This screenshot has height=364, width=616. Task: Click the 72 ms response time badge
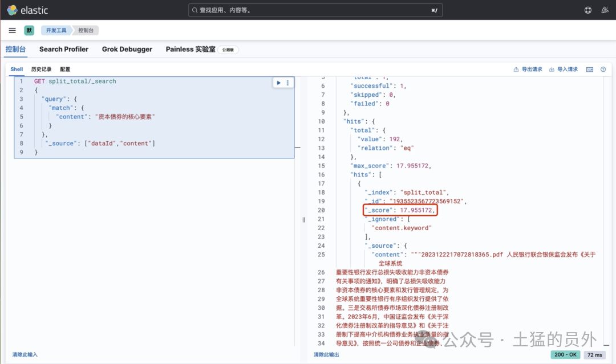click(594, 354)
